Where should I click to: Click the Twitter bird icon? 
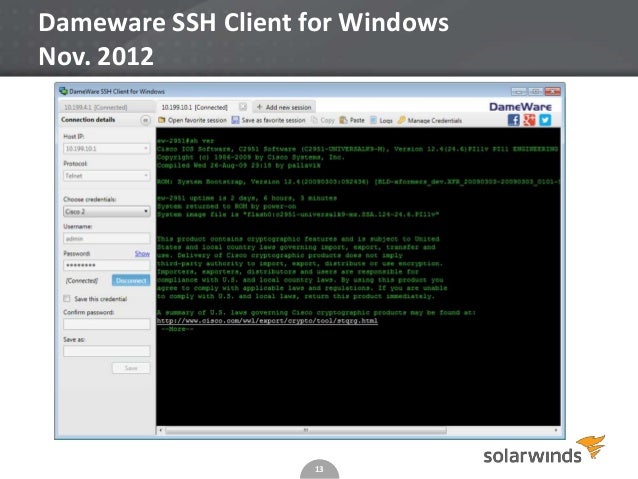[545, 120]
